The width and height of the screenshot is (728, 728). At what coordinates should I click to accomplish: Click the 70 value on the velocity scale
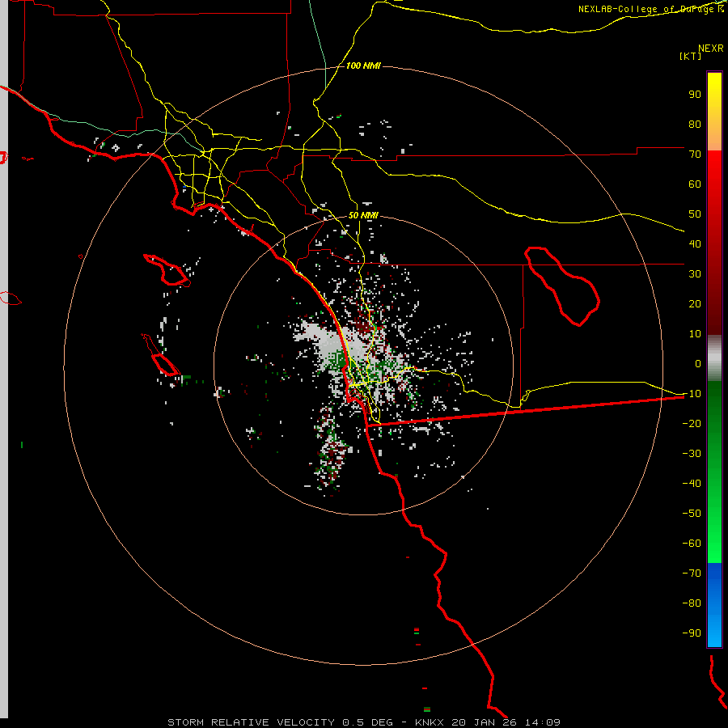pyautogui.click(x=695, y=154)
